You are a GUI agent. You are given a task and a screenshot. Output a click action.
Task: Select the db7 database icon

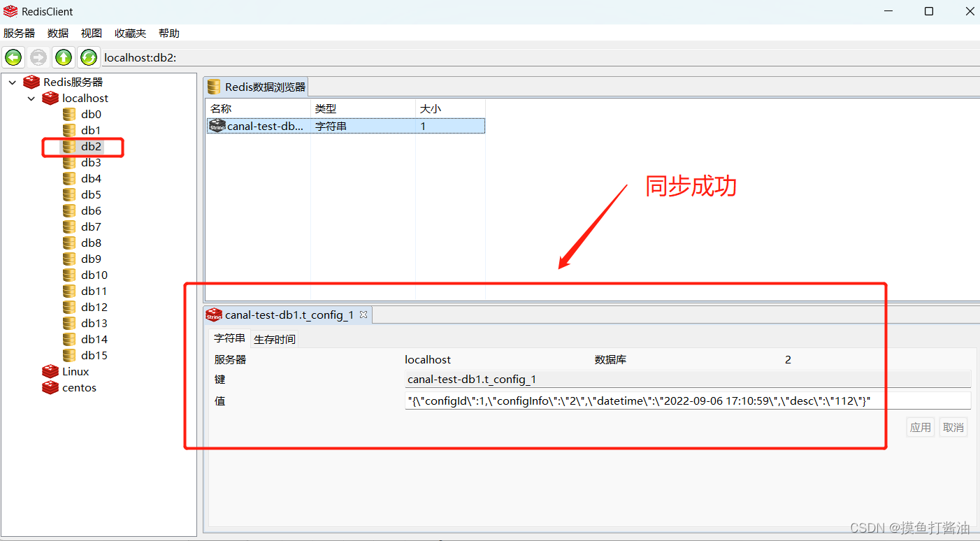point(69,226)
